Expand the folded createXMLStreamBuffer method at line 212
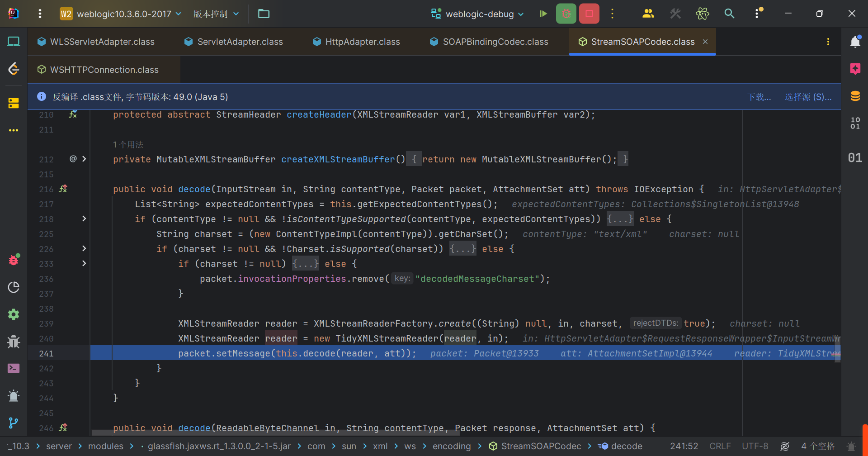Viewport: 868px width, 456px height. [84, 159]
